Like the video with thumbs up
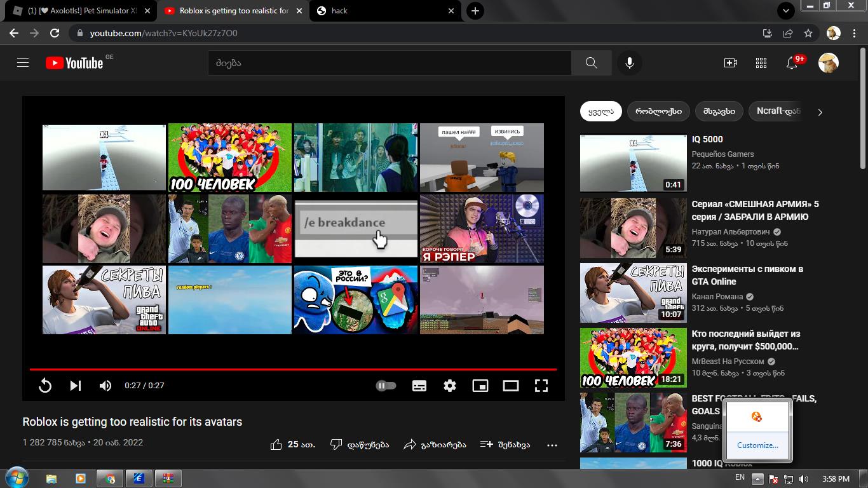The width and height of the screenshot is (868, 488). tap(276, 445)
